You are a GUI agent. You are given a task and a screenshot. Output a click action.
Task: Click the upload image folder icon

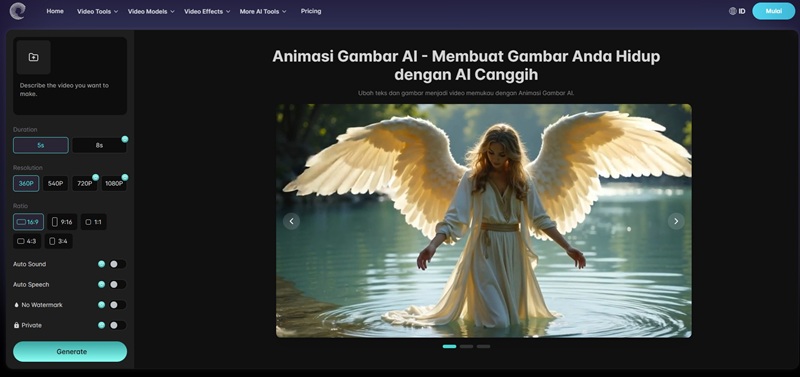pyautogui.click(x=34, y=57)
